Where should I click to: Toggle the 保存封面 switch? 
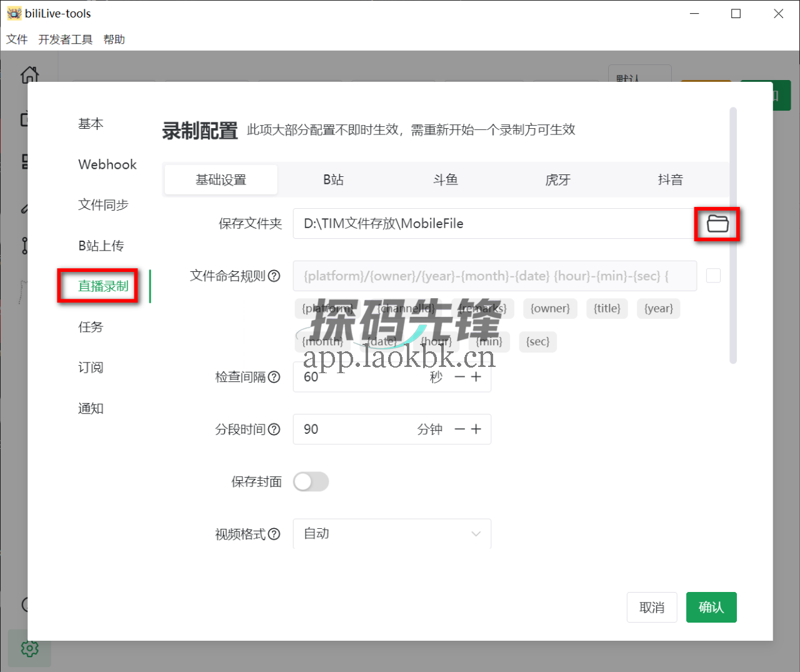pos(311,481)
